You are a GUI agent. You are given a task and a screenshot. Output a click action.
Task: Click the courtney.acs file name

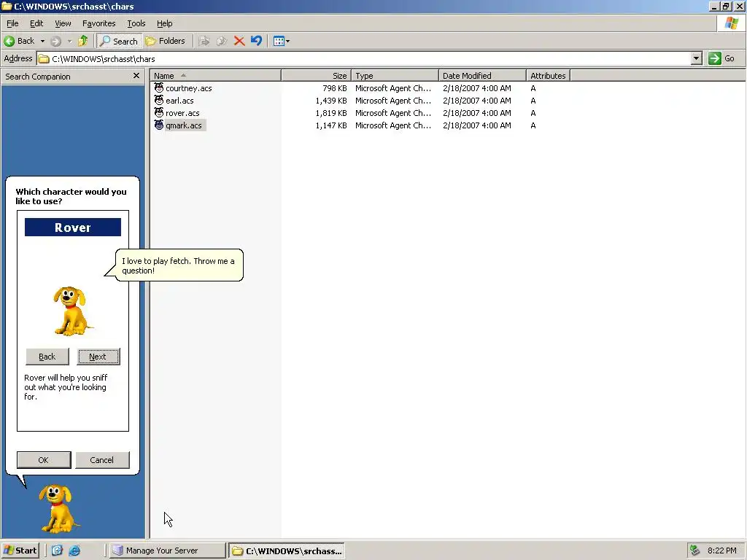189,88
